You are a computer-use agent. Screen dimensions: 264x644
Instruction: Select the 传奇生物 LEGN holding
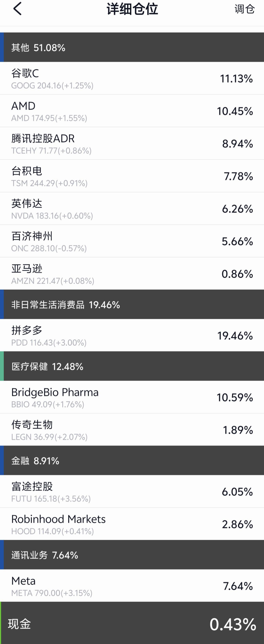click(132, 429)
